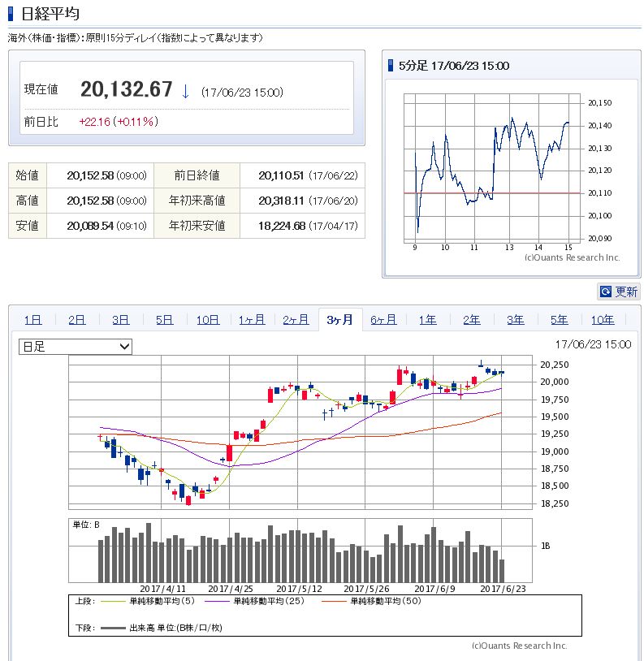Open the 6ヶ月 chart tab

(x=383, y=320)
